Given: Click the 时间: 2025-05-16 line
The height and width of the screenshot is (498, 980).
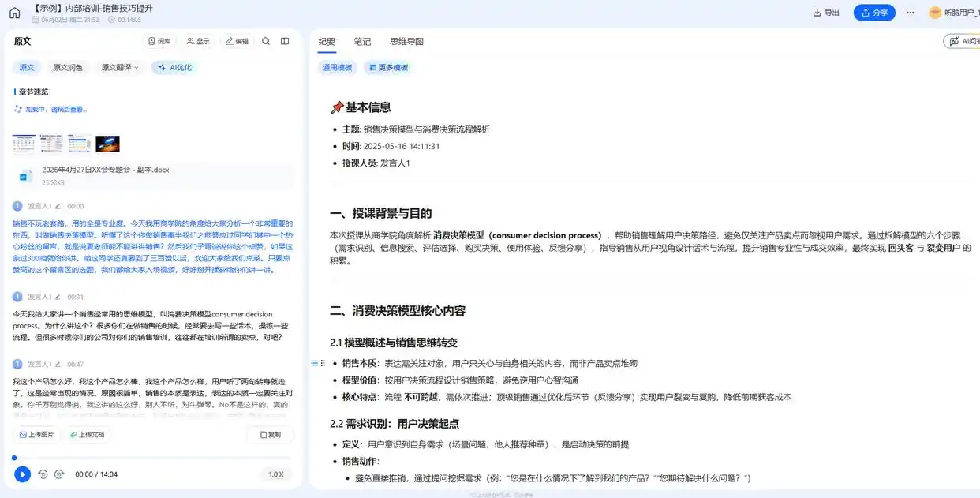Looking at the screenshot, I should click(391, 146).
